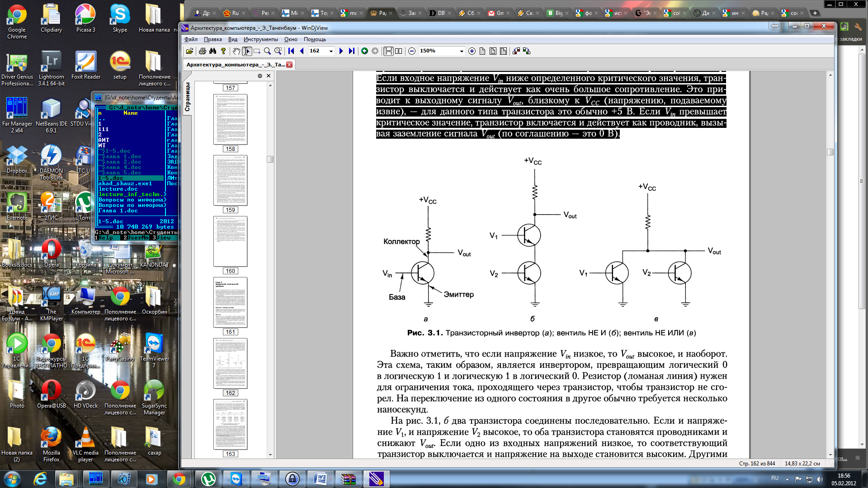Open page 158 thumbnail
The height and width of the screenshot is (488, 868).
tap(231, 120)
